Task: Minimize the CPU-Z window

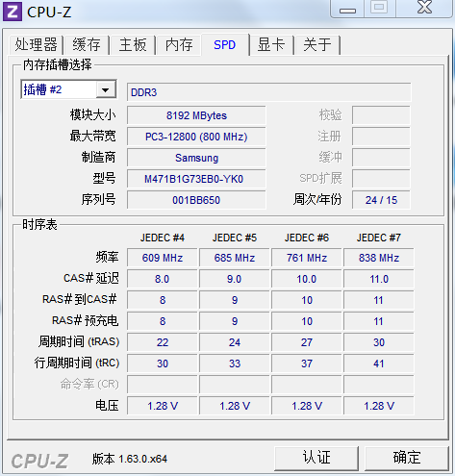Action: pyautogui.click(x=347, y=9)
